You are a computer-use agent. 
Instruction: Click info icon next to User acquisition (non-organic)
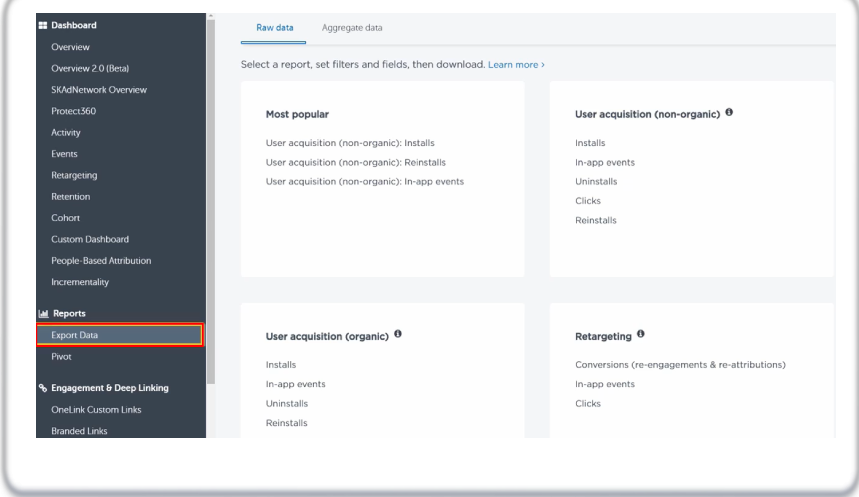coord(729,112)
